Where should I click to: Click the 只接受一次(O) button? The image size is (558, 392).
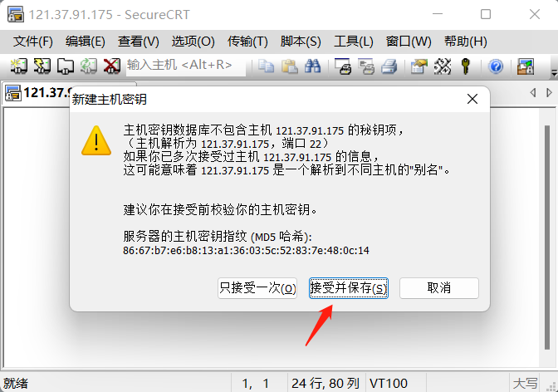[257, 288]
